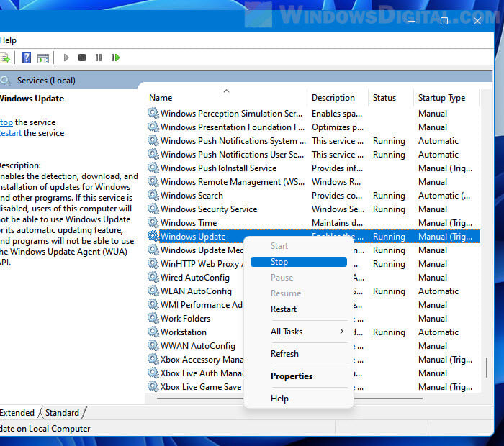Click the Export List toolbar icon

coord(5,58)
